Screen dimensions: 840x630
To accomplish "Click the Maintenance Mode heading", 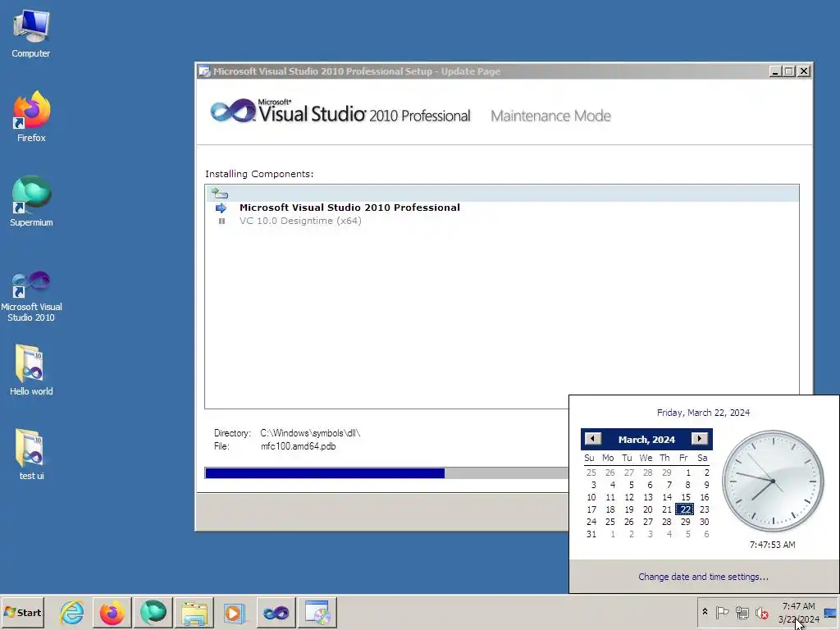I will tap(550, 116).
